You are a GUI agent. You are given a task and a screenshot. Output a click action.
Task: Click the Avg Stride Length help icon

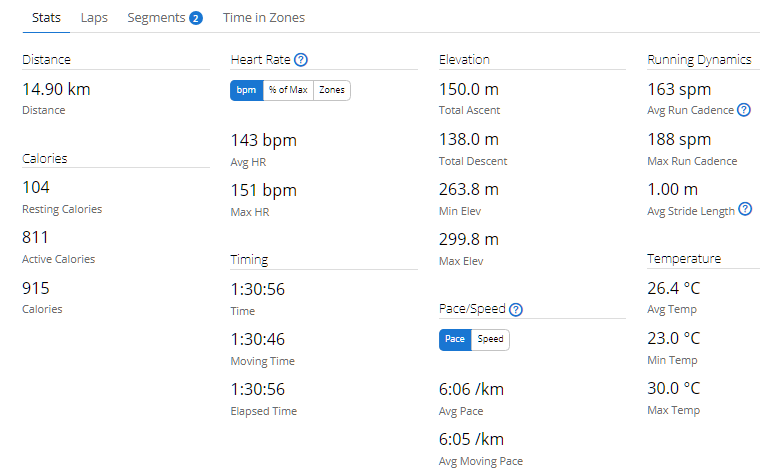coord(745,209)
